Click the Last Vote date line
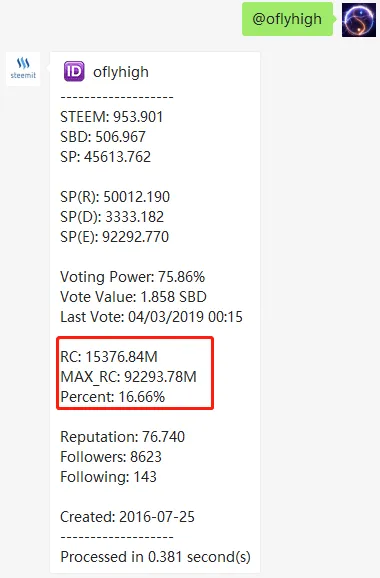 coord(151,317)
